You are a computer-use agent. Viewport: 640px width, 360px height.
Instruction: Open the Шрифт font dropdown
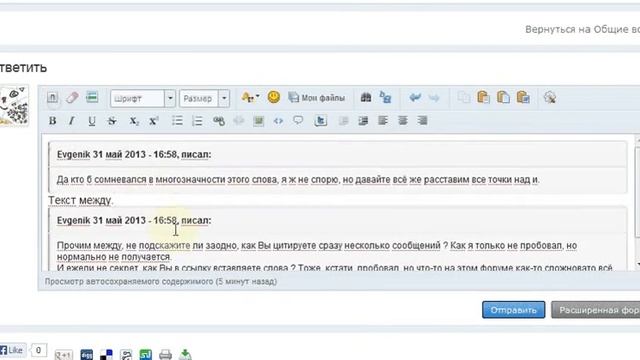click(143, 98)
